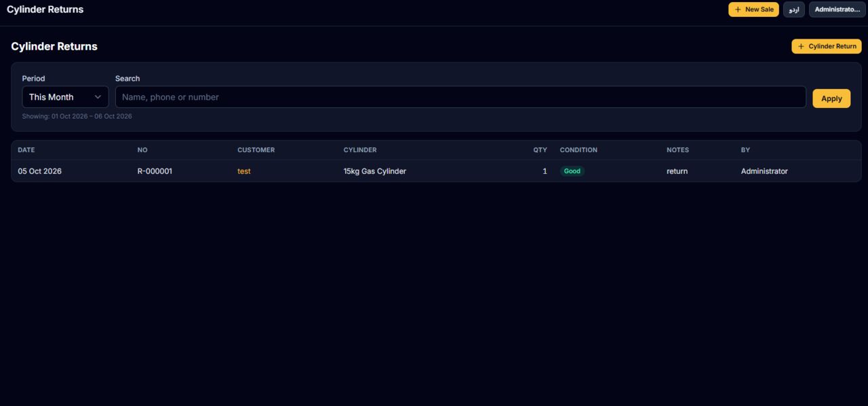
Task: Open the Administrator account menu
Action: [837, 10]
